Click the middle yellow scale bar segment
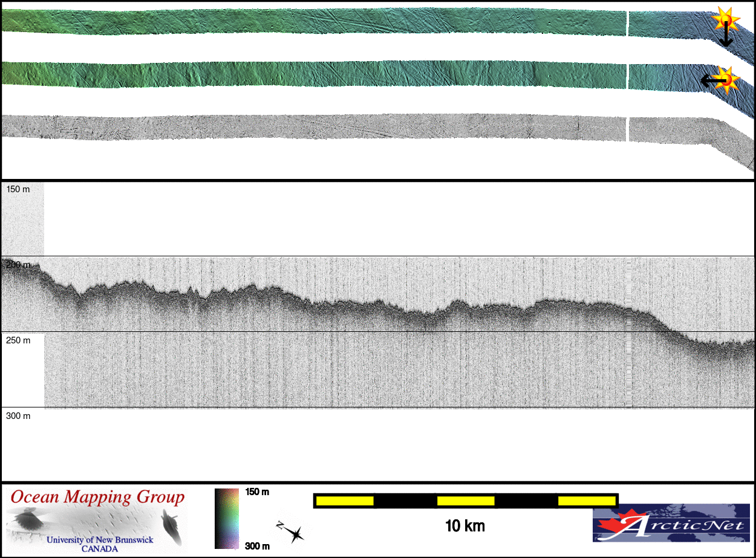Screen dimensions: 756x558 click(465, 501)
